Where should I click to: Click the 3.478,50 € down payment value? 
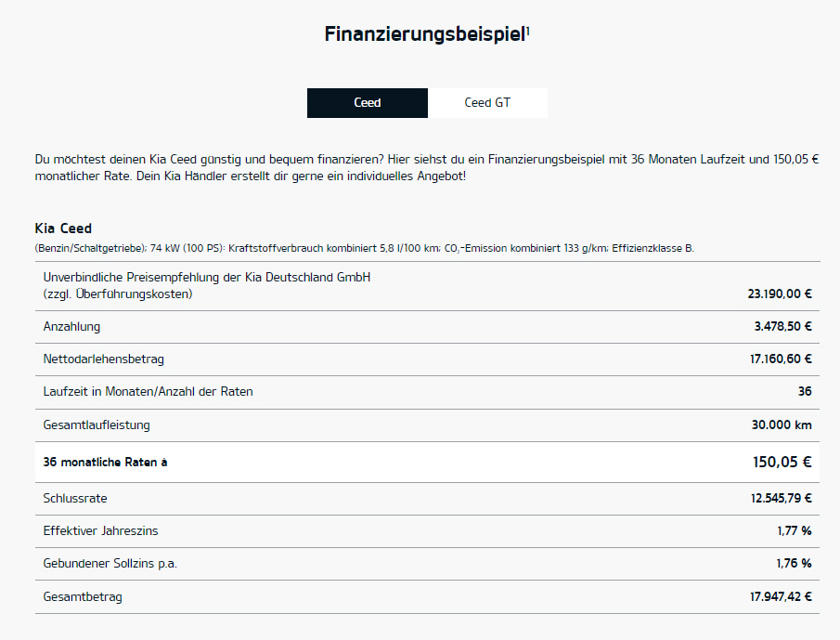(782, 326)
